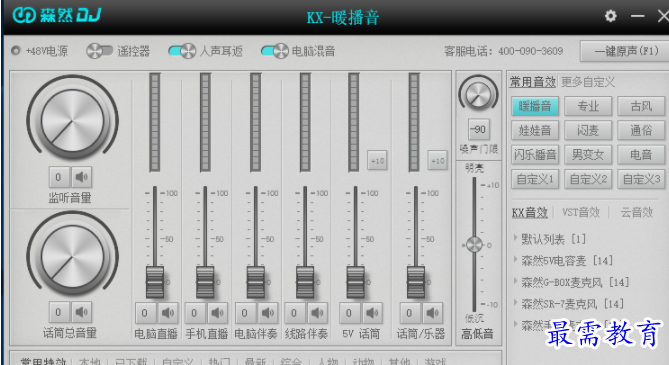
Task: Choose the 电音 preset
Action: coord(641,155)
